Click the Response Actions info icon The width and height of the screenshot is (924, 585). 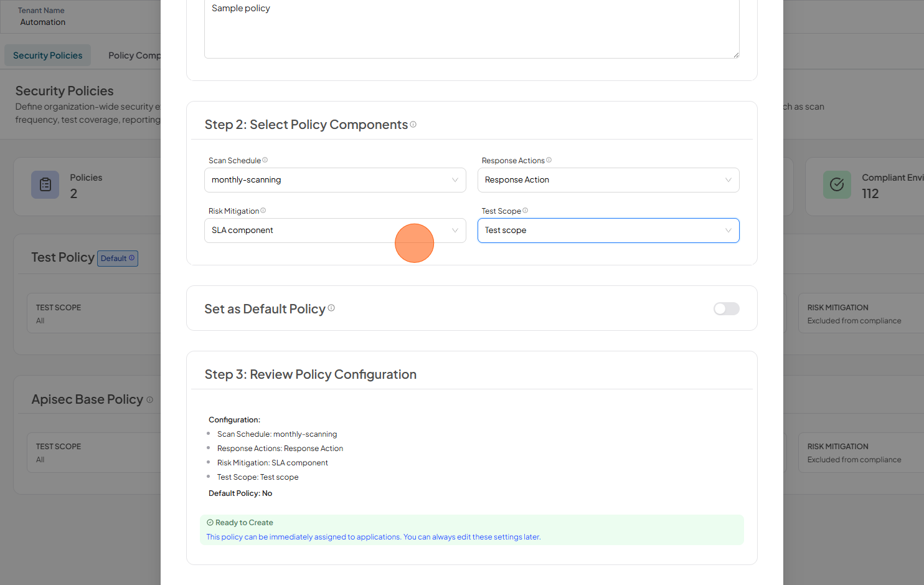point(549,160)
